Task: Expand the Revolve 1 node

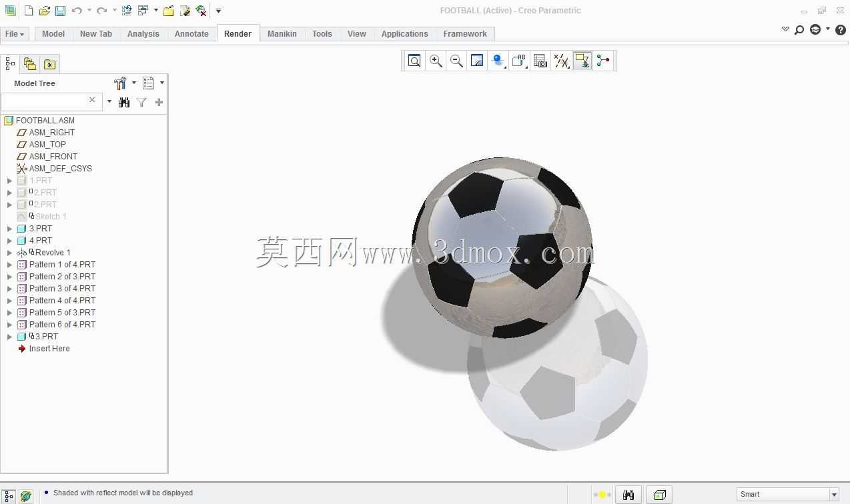Action: tap(9, 253)
